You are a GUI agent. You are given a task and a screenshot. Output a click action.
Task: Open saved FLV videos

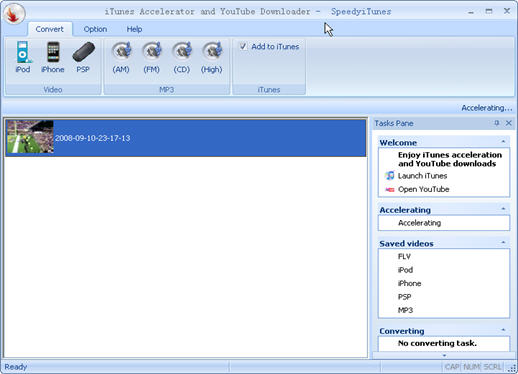click(x=404, y=257)
